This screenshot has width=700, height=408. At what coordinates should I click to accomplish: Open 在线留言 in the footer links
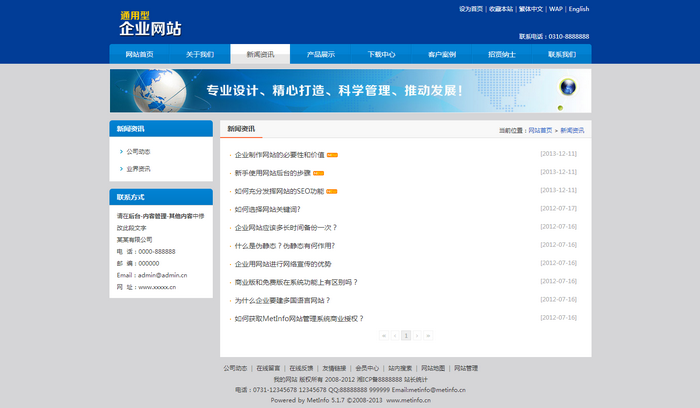(268, 368)
